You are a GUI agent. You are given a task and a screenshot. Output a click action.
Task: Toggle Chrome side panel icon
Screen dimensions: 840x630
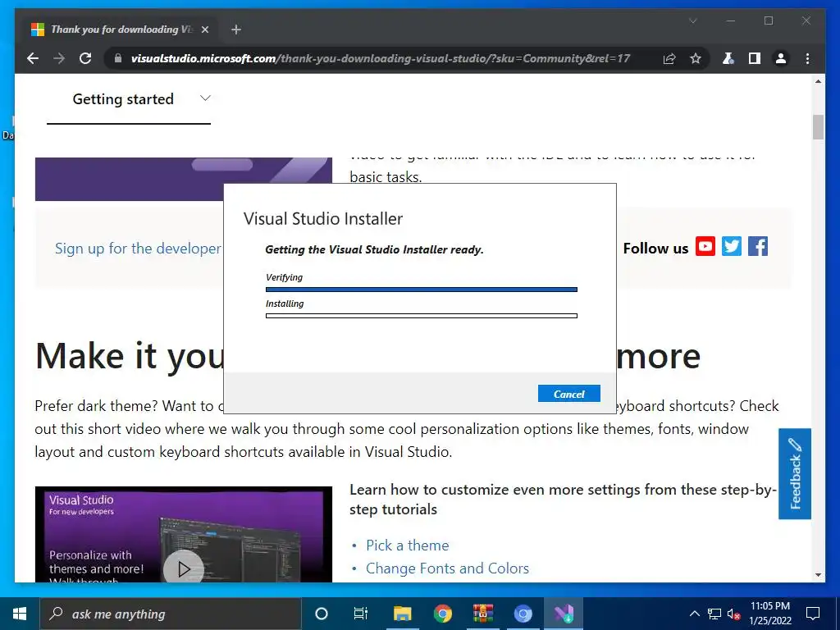(755, 58)
